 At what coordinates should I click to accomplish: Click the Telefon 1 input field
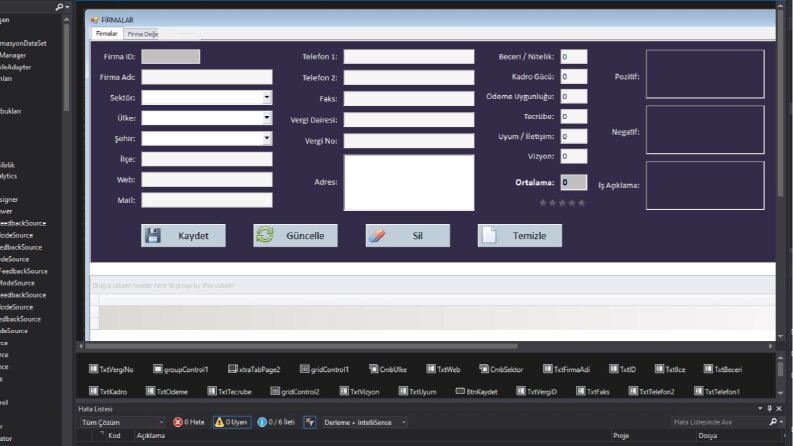click(409, 57)
